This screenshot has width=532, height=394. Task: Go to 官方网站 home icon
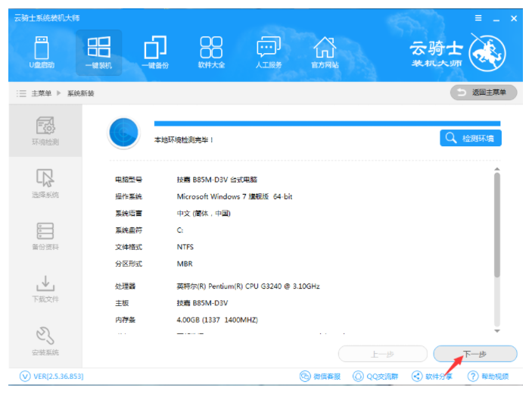click(325, 52)
